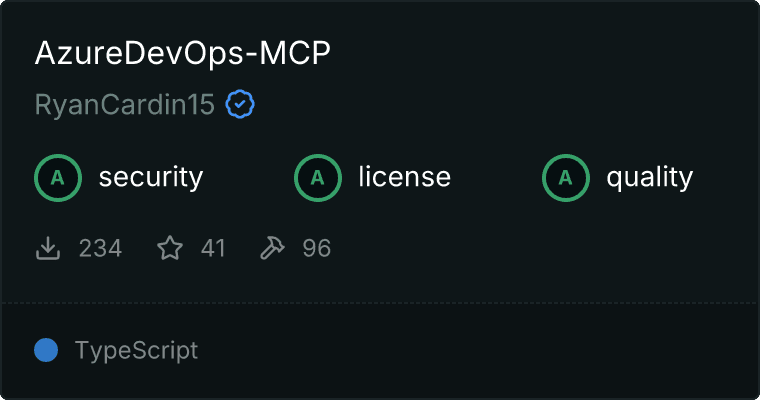Click the 41 stars count
The width and height of the screenshot is (760, 400).
pyautogui.click(x=213, y=248)
